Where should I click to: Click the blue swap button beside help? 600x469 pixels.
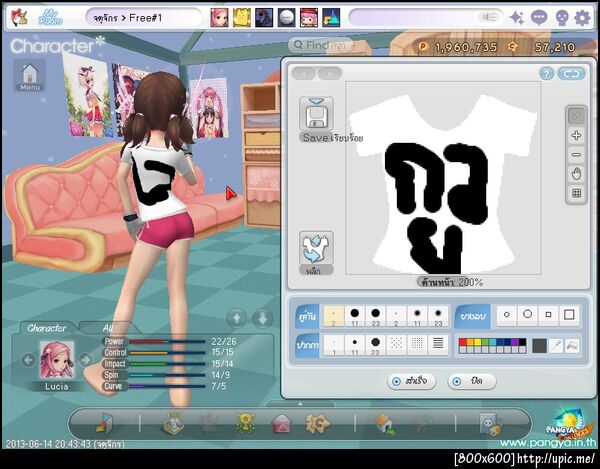(x=571, y=74)
